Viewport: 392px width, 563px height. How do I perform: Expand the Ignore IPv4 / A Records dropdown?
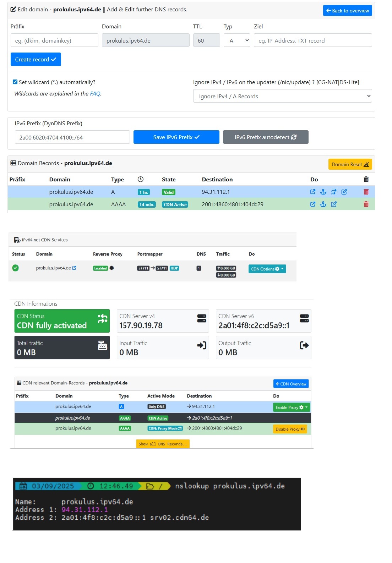(282, 96)
